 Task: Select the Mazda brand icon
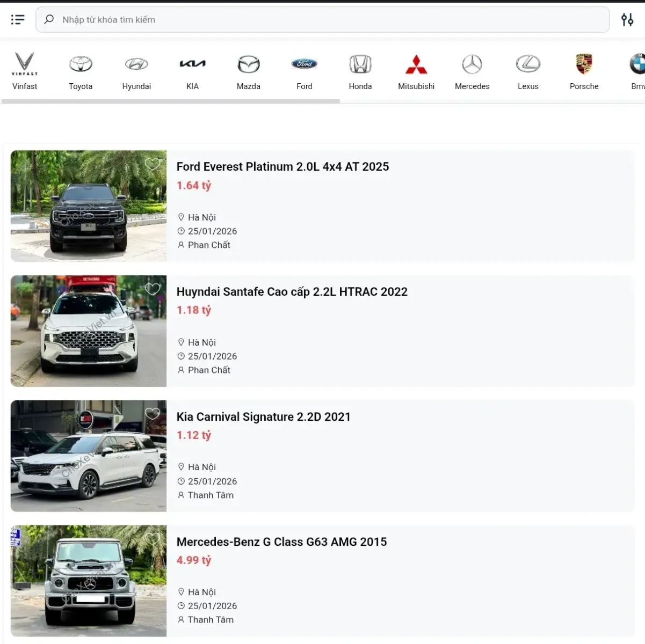pyautogui.click(x=248, y=64)
